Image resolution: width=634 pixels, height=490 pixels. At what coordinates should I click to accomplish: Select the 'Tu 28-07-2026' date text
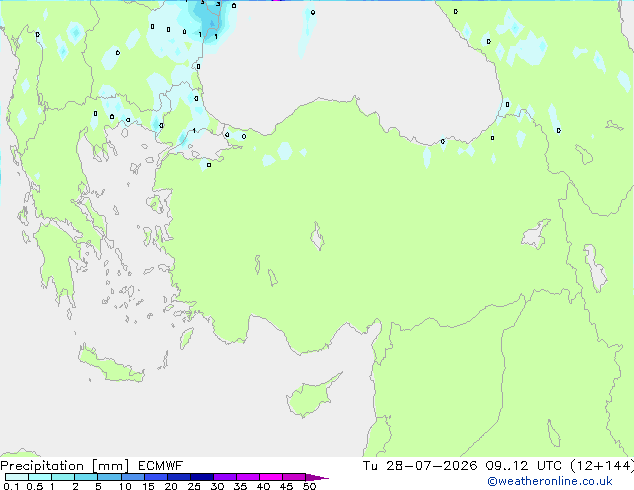point(420,466)
